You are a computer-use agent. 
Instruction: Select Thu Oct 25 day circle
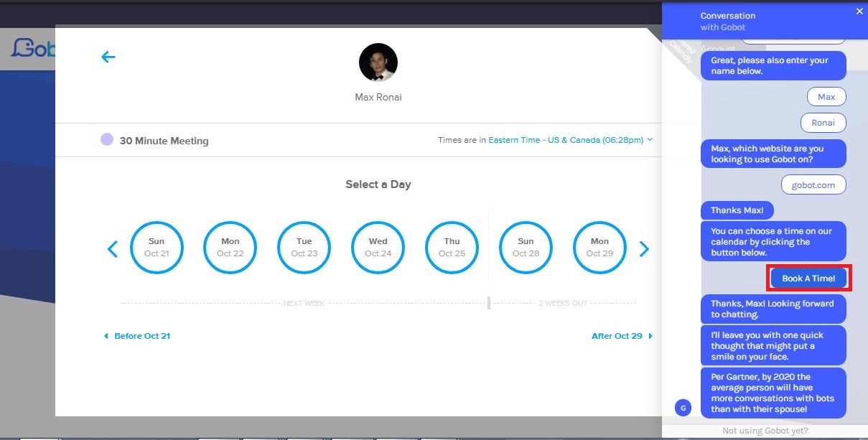pyautogui.click(x=452, y=248)
